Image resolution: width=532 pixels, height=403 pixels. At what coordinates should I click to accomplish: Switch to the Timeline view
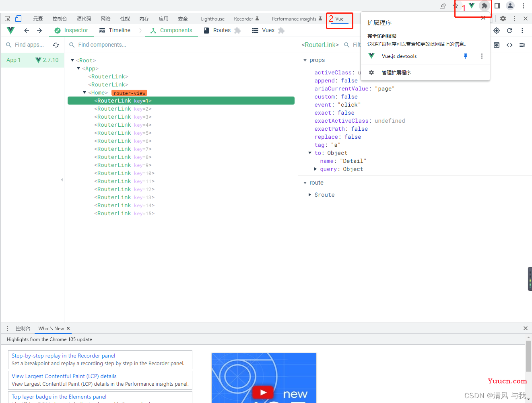point(115,31)
